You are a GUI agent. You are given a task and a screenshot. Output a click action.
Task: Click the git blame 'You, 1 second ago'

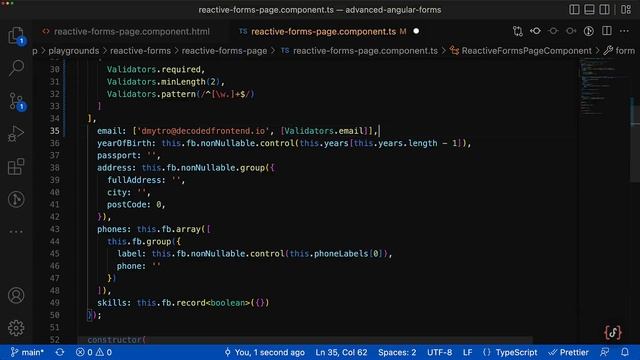coord(264,352)
